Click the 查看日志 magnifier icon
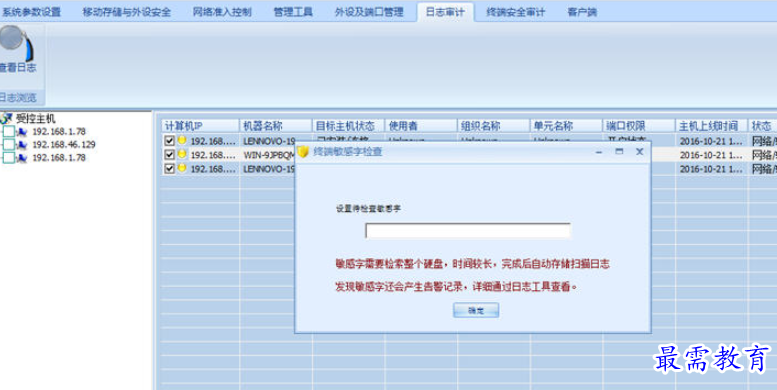This screenshot has height=390, width=777. point(16,43)
